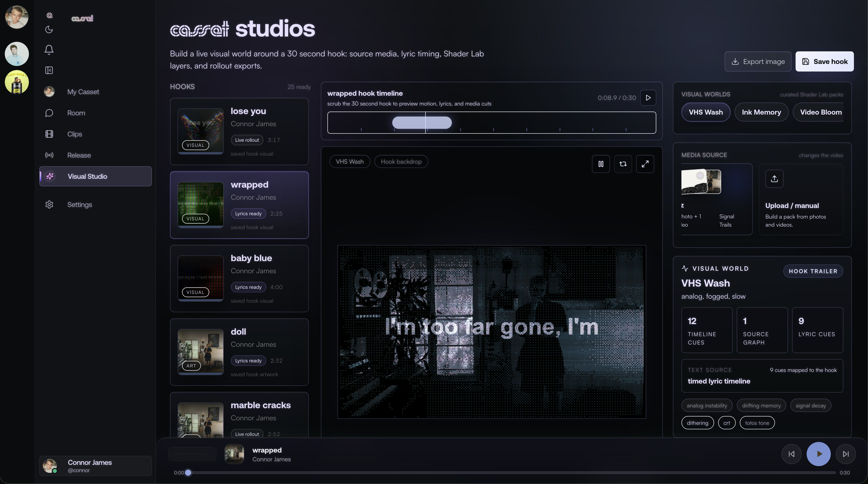Screen dimensions: 868x484
Task: Toggle loop on preview
Action: tap(623, 164)
